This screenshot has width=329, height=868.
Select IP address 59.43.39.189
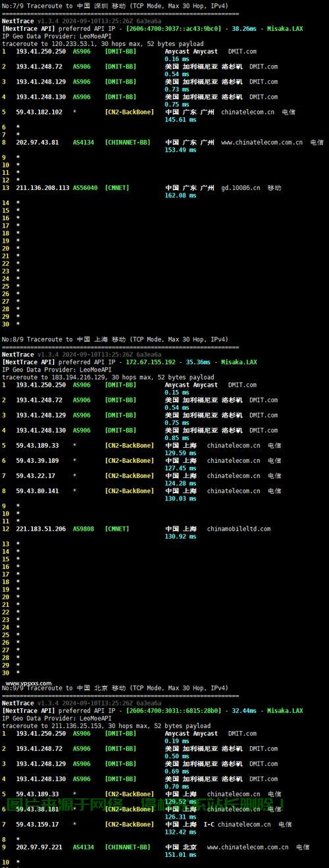pyautogui.click(x=38, y=461)
